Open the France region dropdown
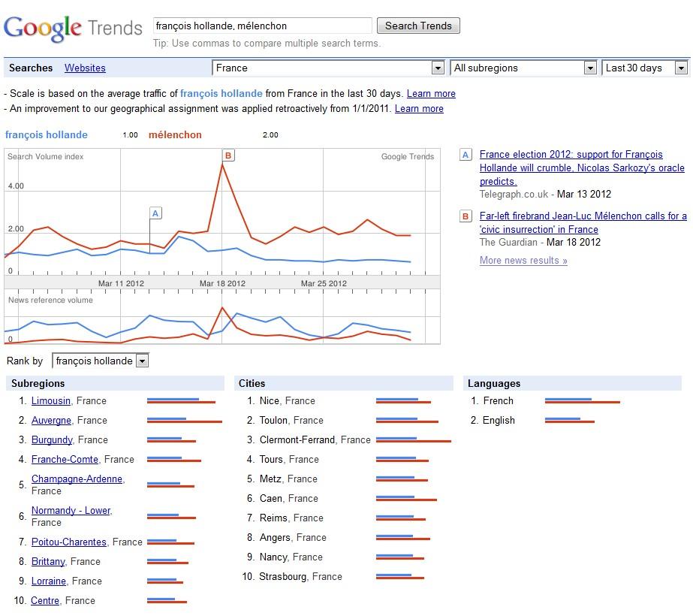The width and height of the screenshot is (693, 616). 329,68
